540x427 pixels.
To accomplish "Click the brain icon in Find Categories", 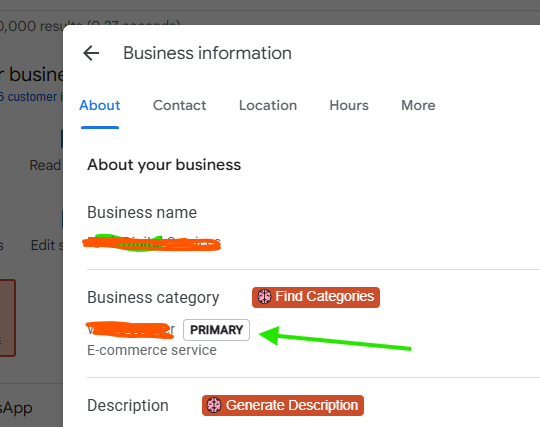I will point(264,297).
